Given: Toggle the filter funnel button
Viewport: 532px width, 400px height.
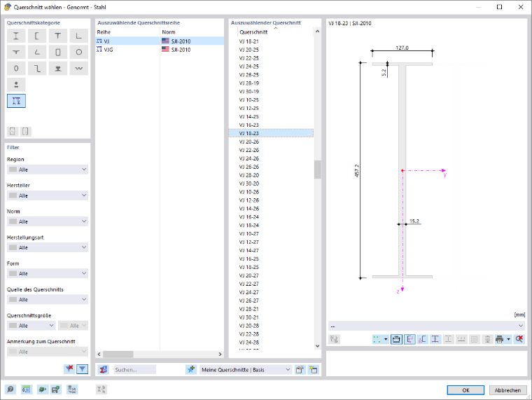Looking at the screenshot, I should click(x=83, y=369).
